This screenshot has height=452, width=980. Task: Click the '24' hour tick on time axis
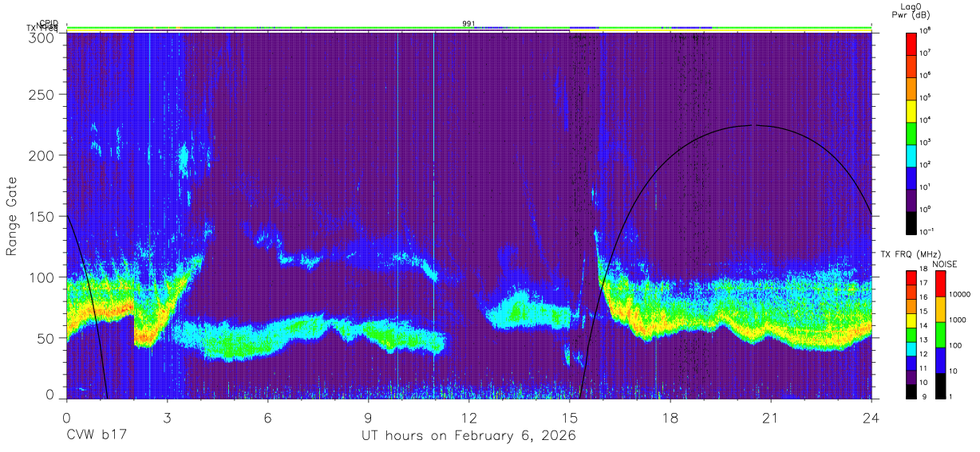pyautogui.click(x=871, y=417)
